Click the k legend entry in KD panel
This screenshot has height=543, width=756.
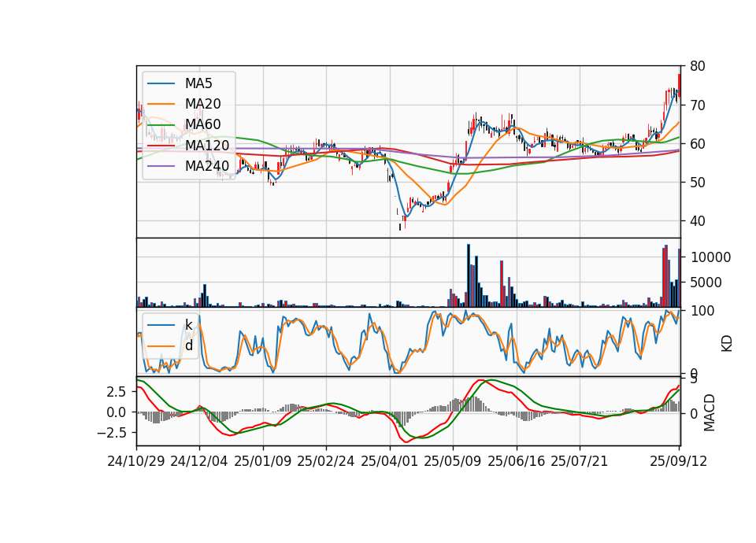(x=170, y=325)
